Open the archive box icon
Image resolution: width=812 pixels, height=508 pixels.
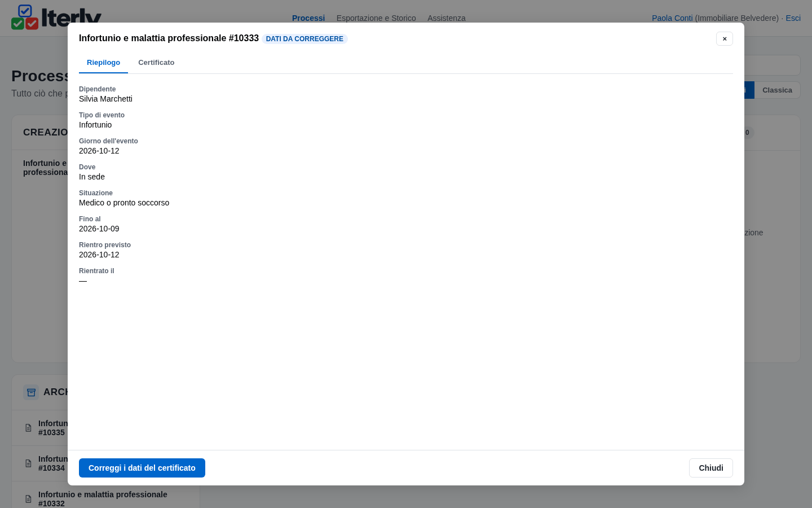31,392
